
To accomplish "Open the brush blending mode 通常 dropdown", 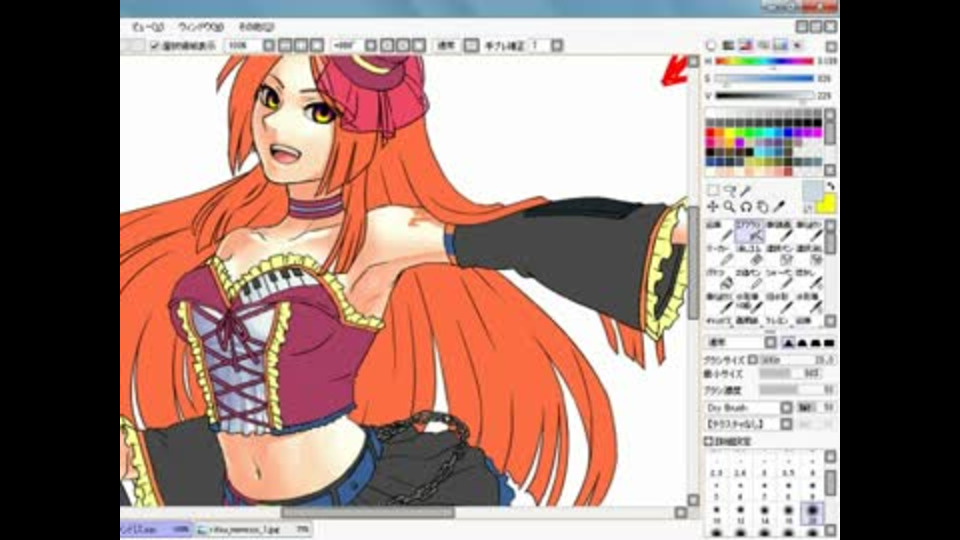I will click(x=770, y=343).
